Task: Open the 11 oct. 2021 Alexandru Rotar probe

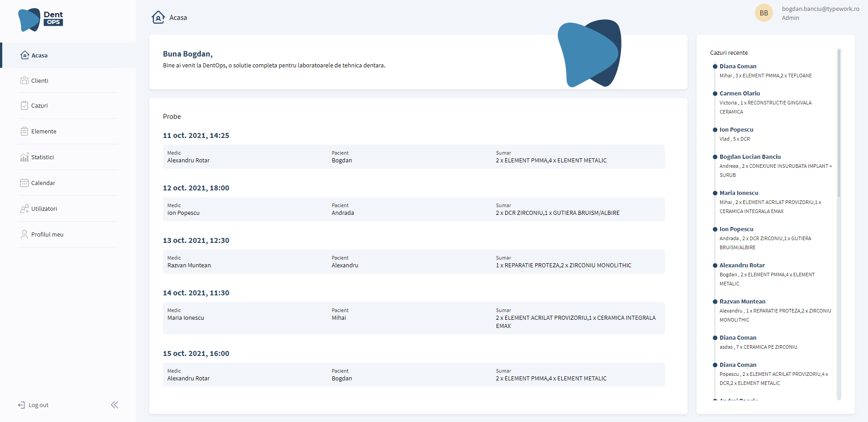Action: (x=414, y=156)
